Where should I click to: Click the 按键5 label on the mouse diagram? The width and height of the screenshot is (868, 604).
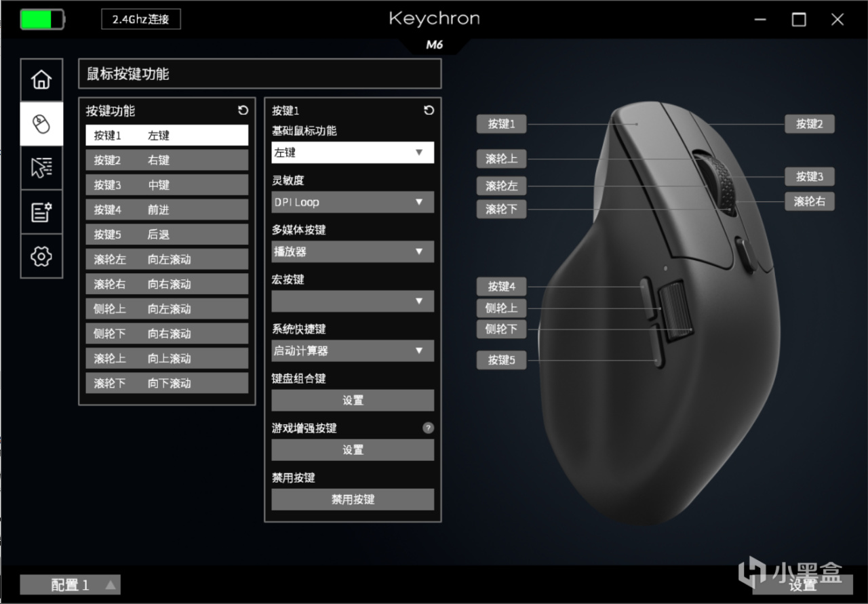click(x=502, y=360)
